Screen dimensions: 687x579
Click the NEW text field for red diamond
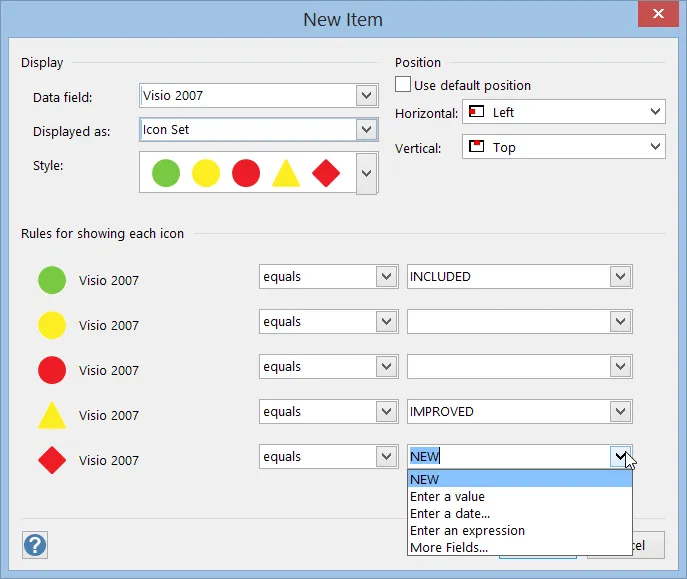pos(509,456)
